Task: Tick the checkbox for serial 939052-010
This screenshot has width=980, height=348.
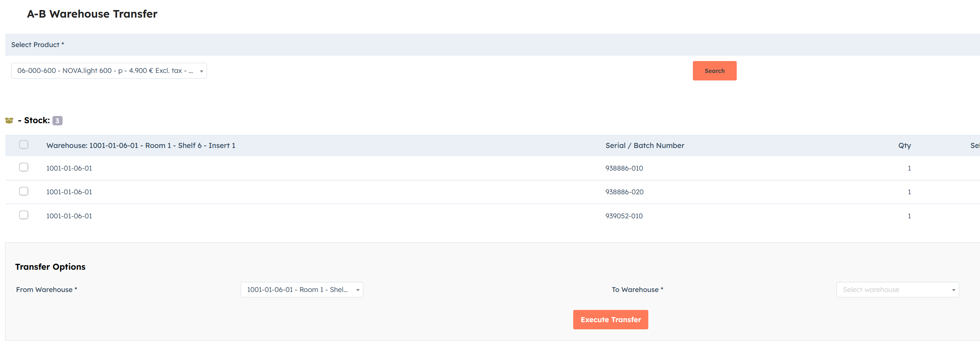Action: click(x=24, y=215)
